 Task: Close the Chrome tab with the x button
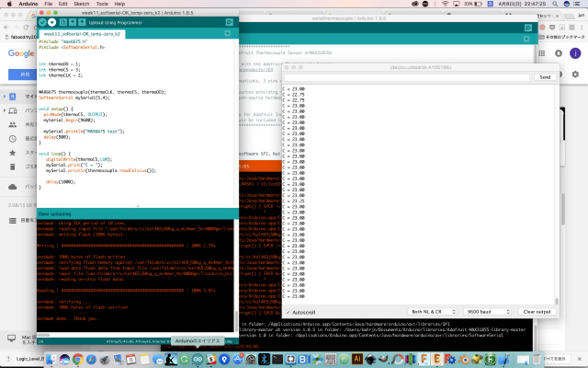(x=557, y=16)
